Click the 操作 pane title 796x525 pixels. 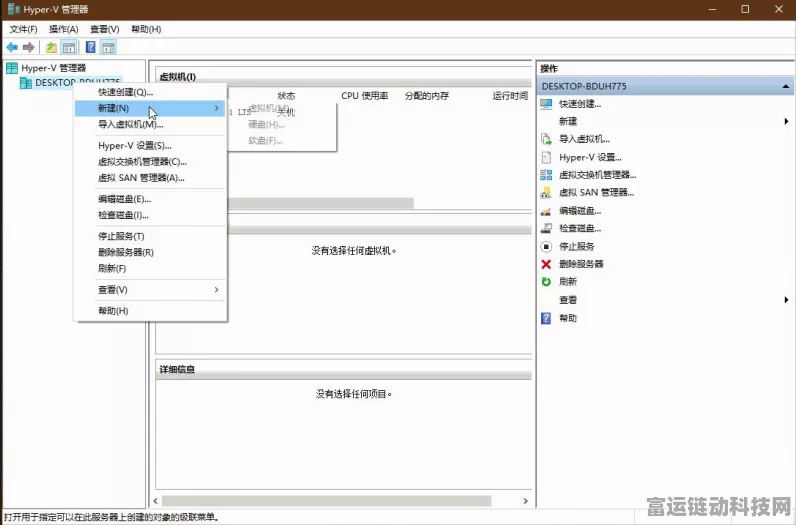point(549,69)
